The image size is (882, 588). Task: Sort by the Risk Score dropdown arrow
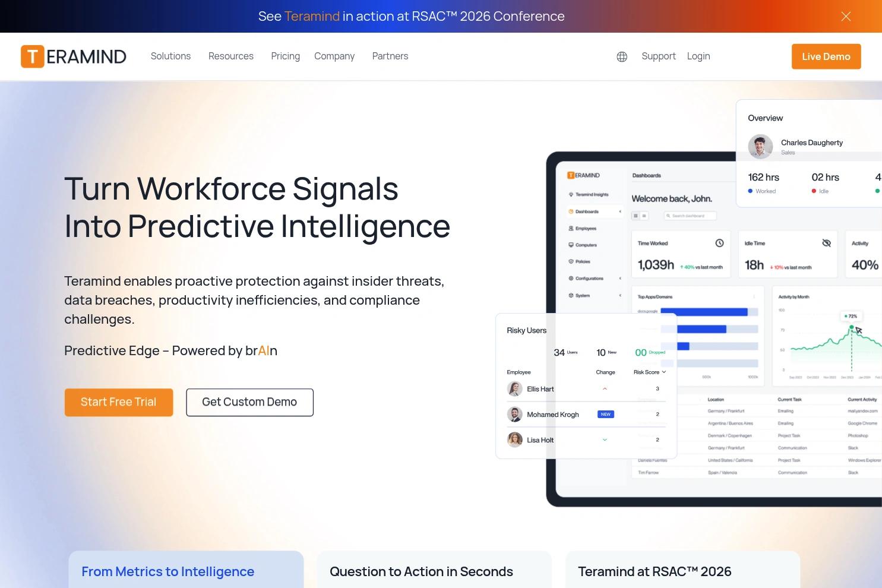663,372
